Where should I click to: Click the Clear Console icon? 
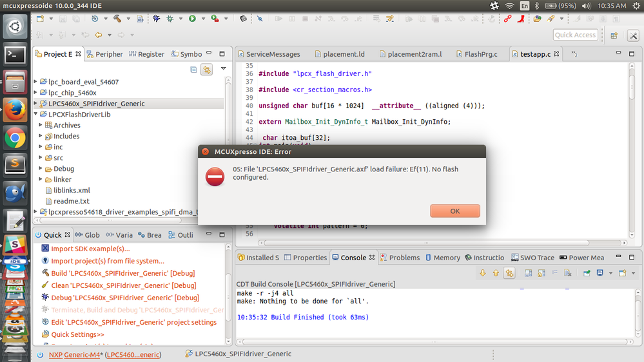(568, 273)
